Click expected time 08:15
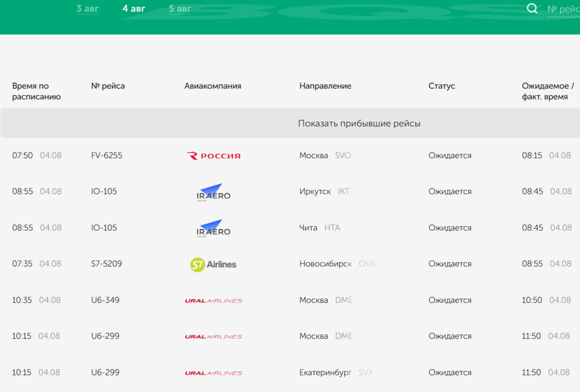The width and height of the screenshot is (580, 392). coord(532,155)
